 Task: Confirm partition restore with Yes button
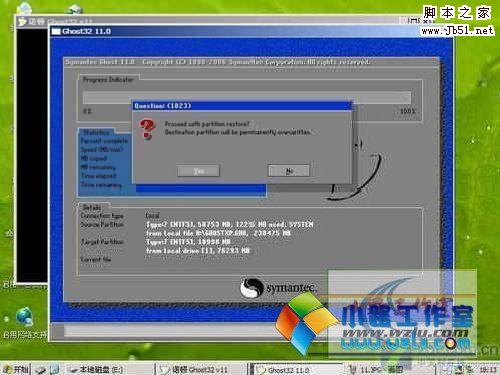click(x=198, y=171)
